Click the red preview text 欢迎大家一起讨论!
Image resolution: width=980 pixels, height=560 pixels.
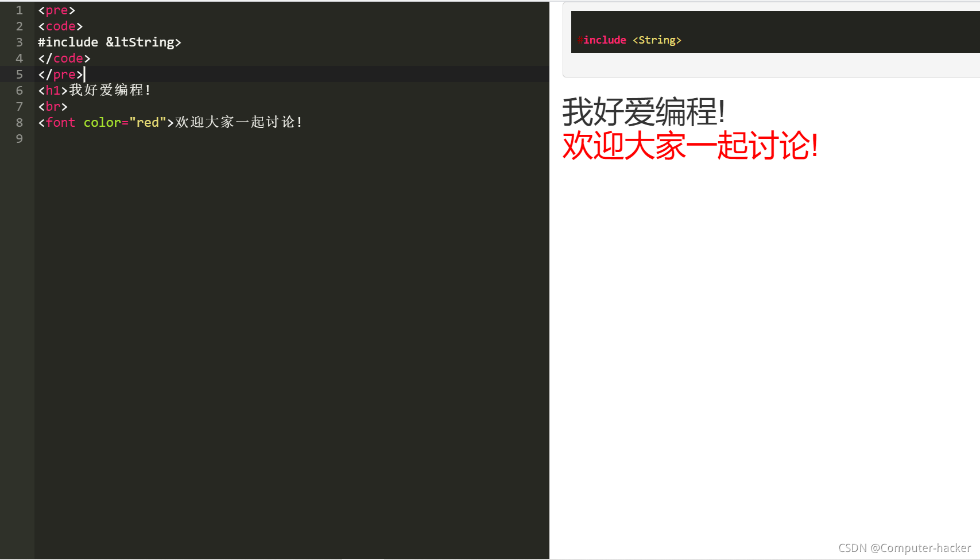click(x=689, y=147)
